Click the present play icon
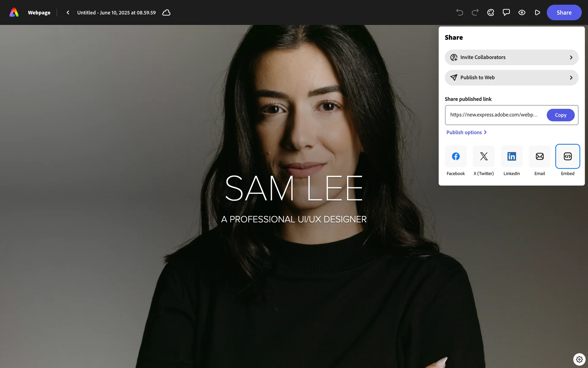 (537, 13)
